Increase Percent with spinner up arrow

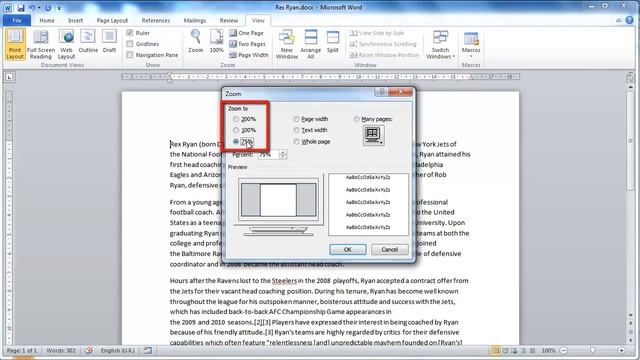click(x=283, y=152)
